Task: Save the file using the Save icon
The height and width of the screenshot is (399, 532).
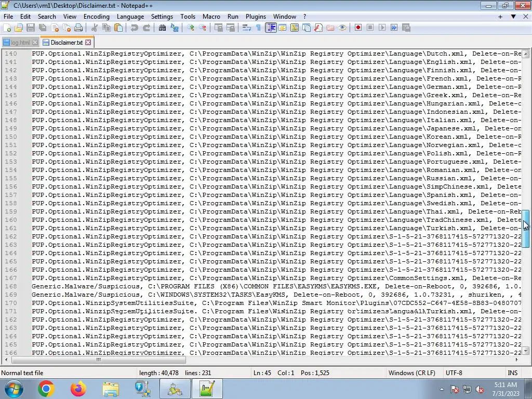Action: coord(31,28)
